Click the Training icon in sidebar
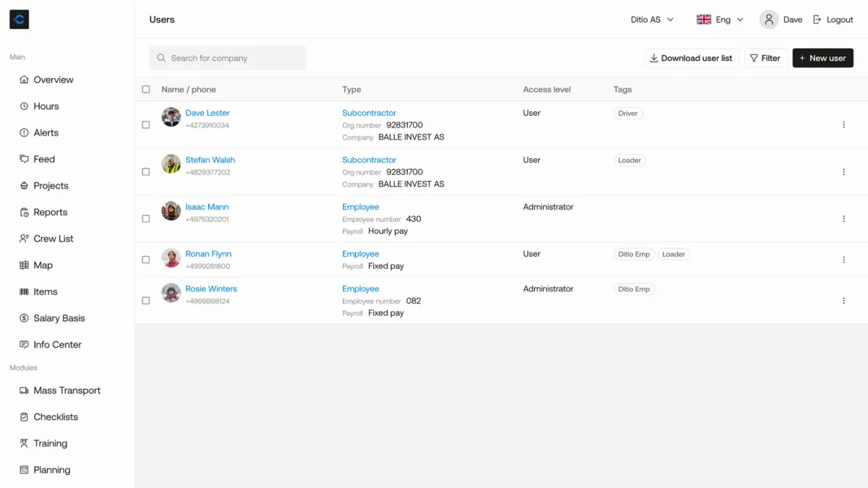 point(25,444)
